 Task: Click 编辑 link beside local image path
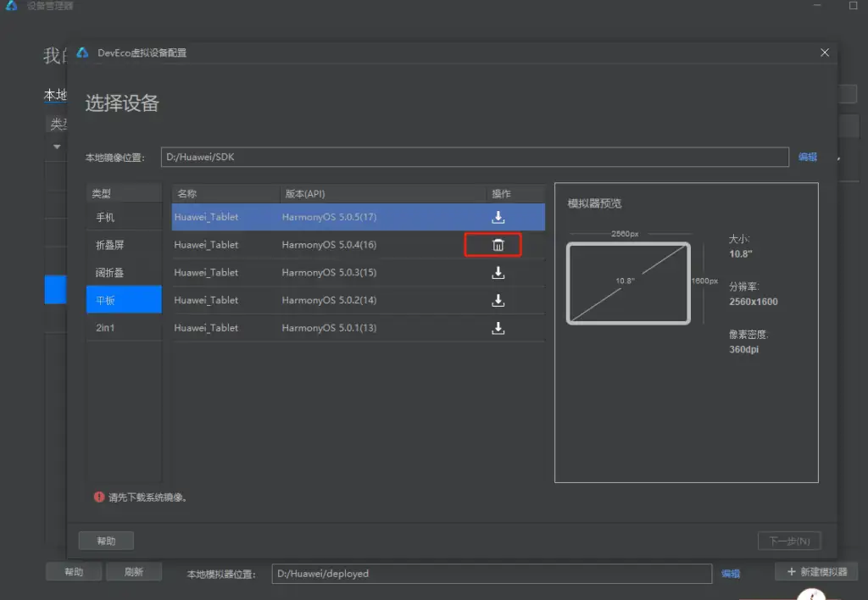click(807, 157)
